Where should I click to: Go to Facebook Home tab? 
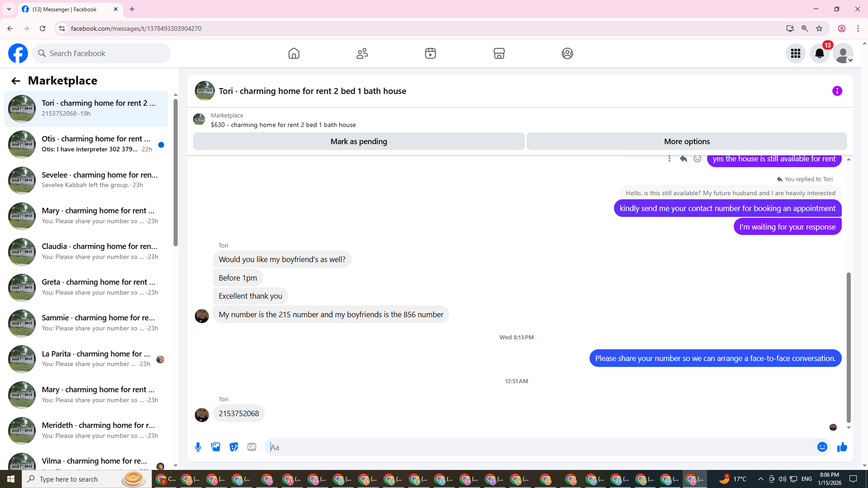[294, 53]
